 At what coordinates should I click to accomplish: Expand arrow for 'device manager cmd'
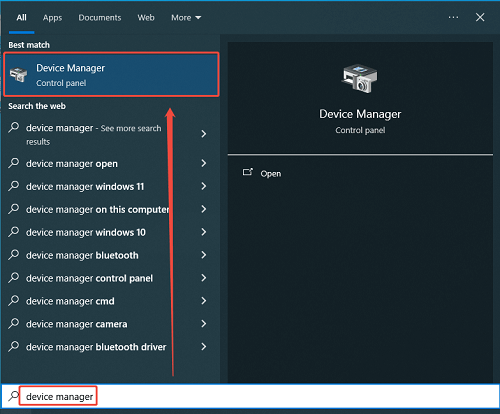point(204,301)
